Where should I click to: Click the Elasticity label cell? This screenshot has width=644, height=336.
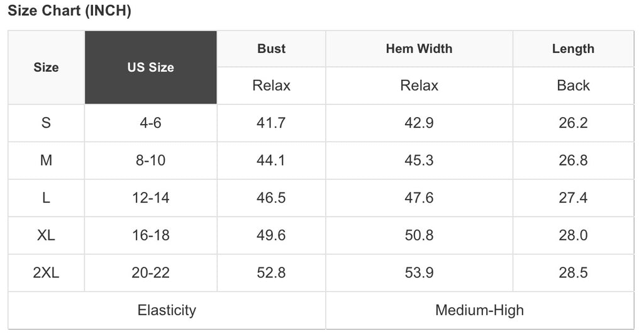tap(167, 310)
